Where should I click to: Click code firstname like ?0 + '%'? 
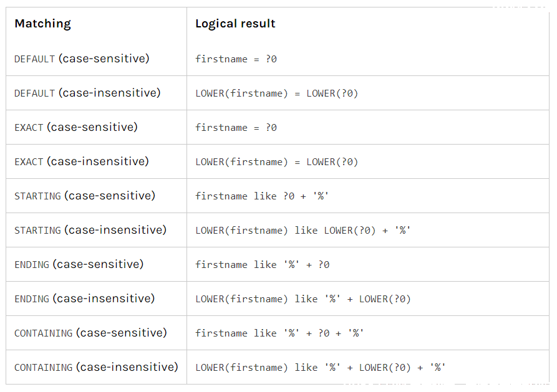262,196
